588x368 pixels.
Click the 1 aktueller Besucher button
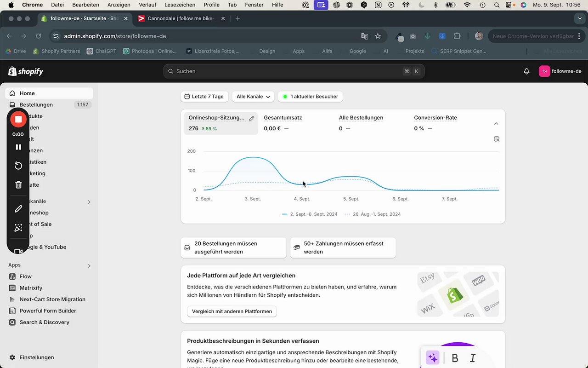pyautogui.click(x=311, y=97)
